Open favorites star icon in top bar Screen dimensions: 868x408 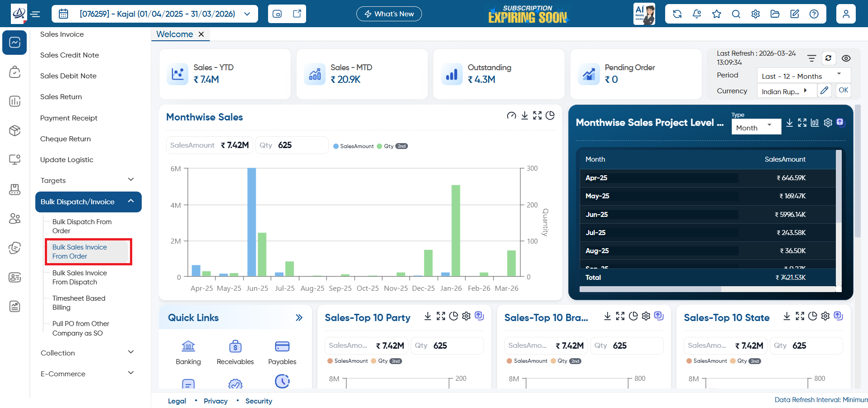coord(716,14)
